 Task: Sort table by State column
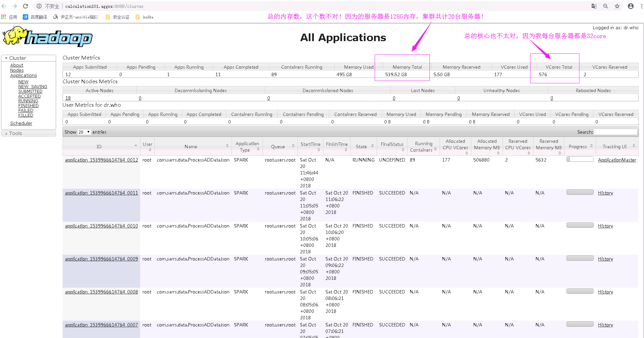[372, 146]
